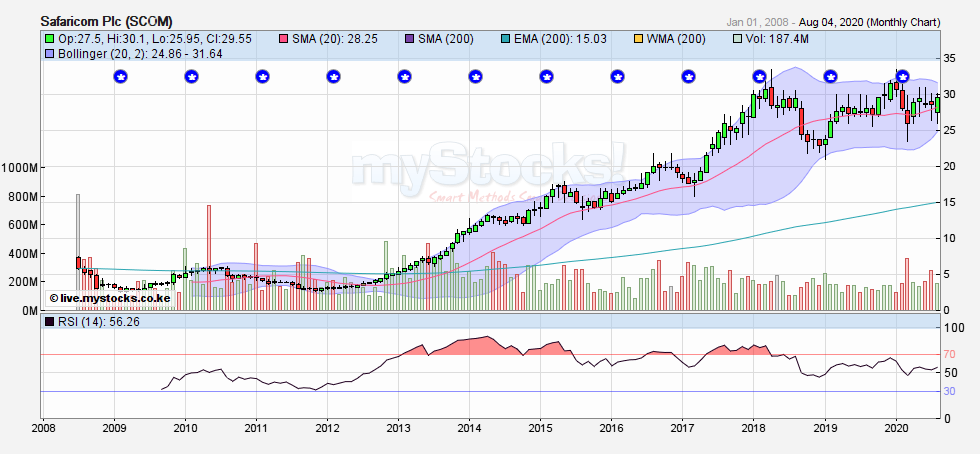Click the red SMA (20) legend swatch
This screenshot has height=454, width=980.
point(283,38)
